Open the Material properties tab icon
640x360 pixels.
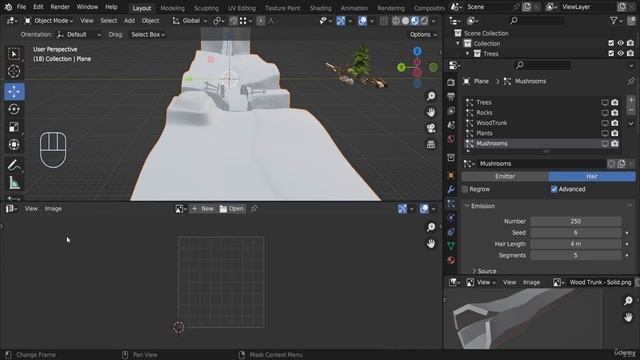[451, 260]
